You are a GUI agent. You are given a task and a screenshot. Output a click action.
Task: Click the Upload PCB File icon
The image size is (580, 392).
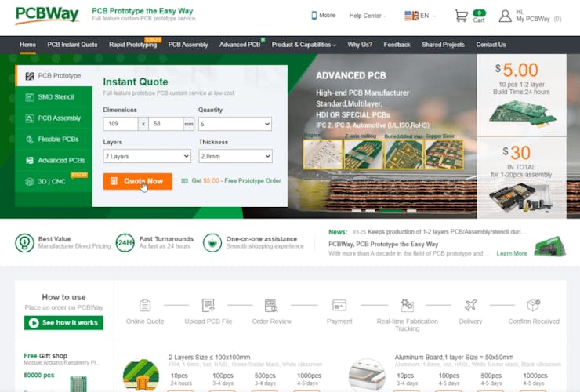click(x=208, y=306)
